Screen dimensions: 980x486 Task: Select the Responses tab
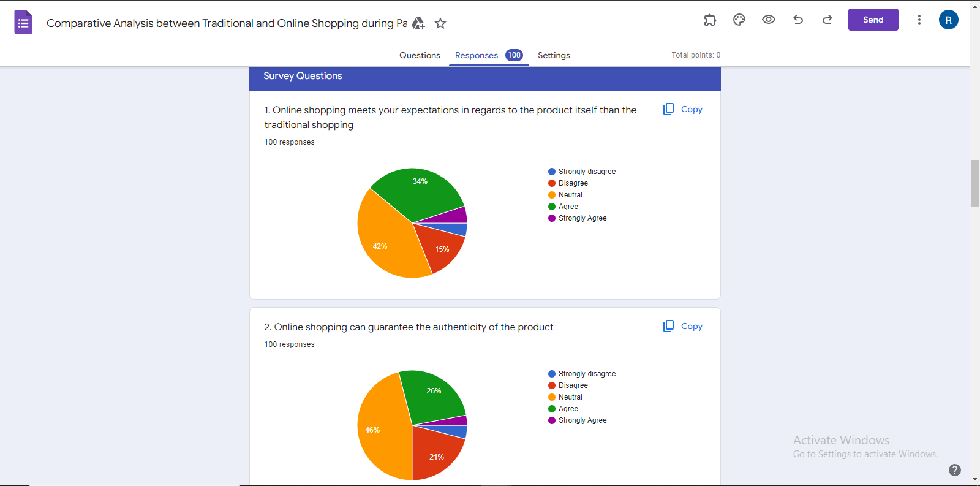[477, 55]
